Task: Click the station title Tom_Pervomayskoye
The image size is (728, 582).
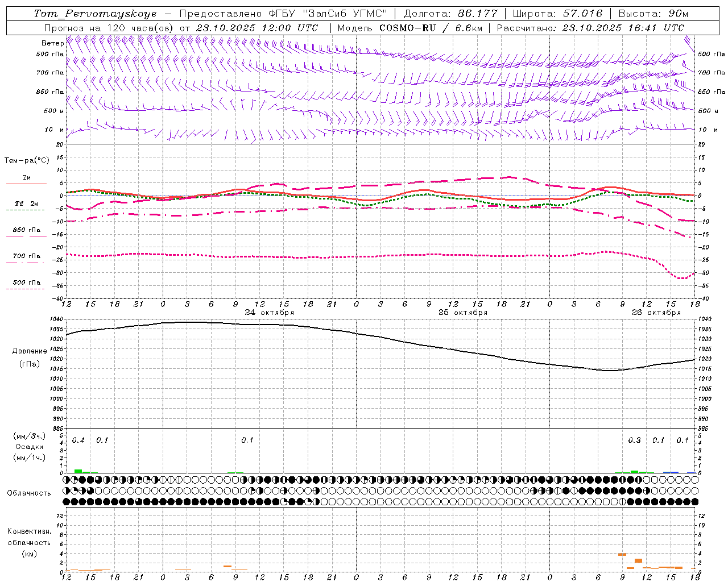Action: pos(94,14)
